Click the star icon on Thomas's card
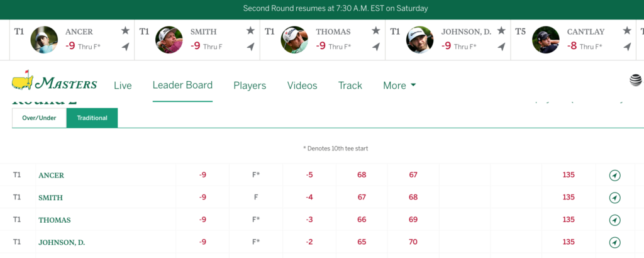This screenshot has width=644, height=258. 376,31
